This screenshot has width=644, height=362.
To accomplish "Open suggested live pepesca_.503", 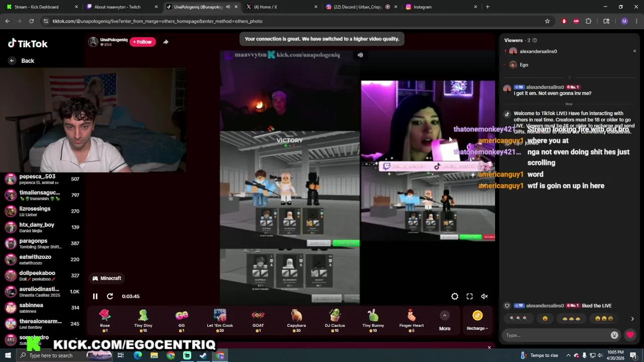I will click(x=42, y=179).
